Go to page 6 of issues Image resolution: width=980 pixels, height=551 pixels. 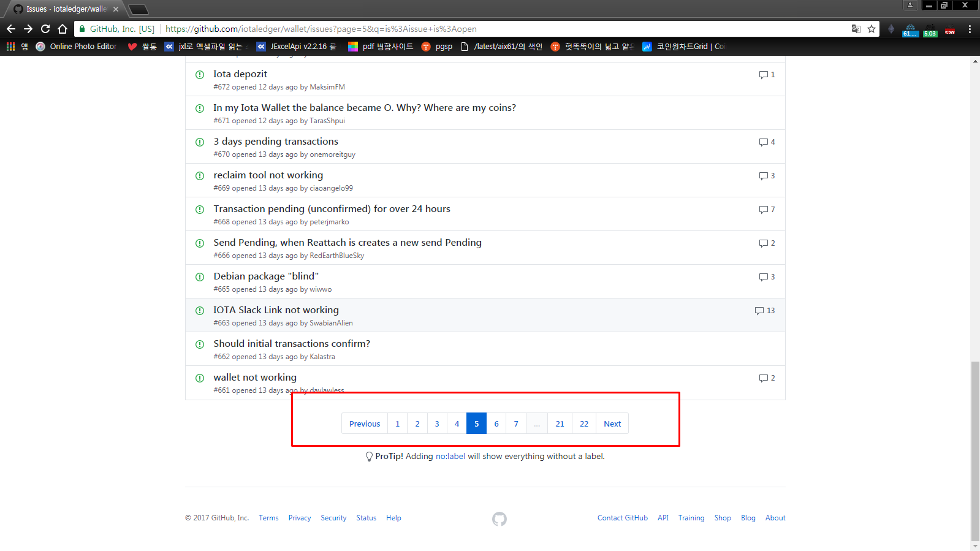coord(496,424)
